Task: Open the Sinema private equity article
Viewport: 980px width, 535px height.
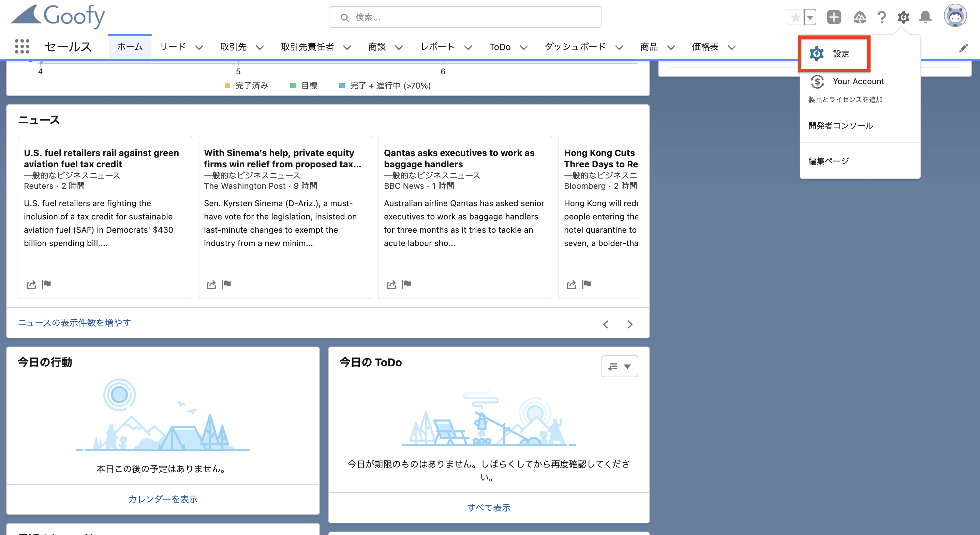Action: [282, 158]
